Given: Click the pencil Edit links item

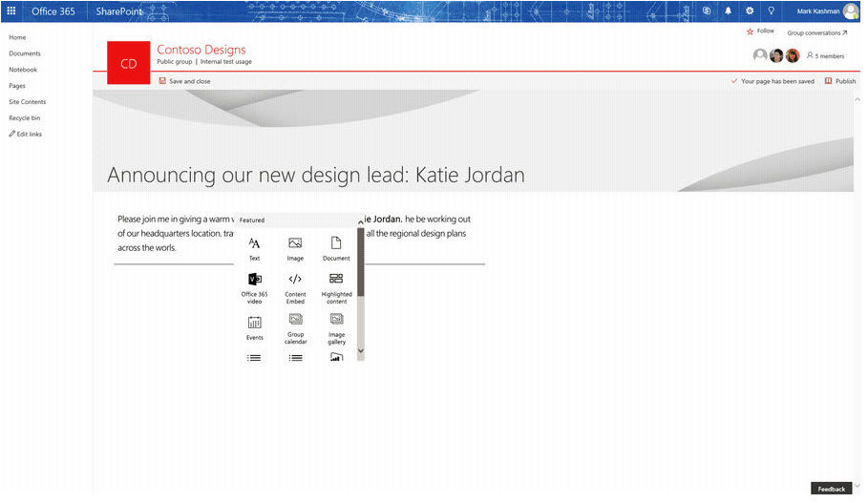Looking at the screenshot, I should [26, 134].
